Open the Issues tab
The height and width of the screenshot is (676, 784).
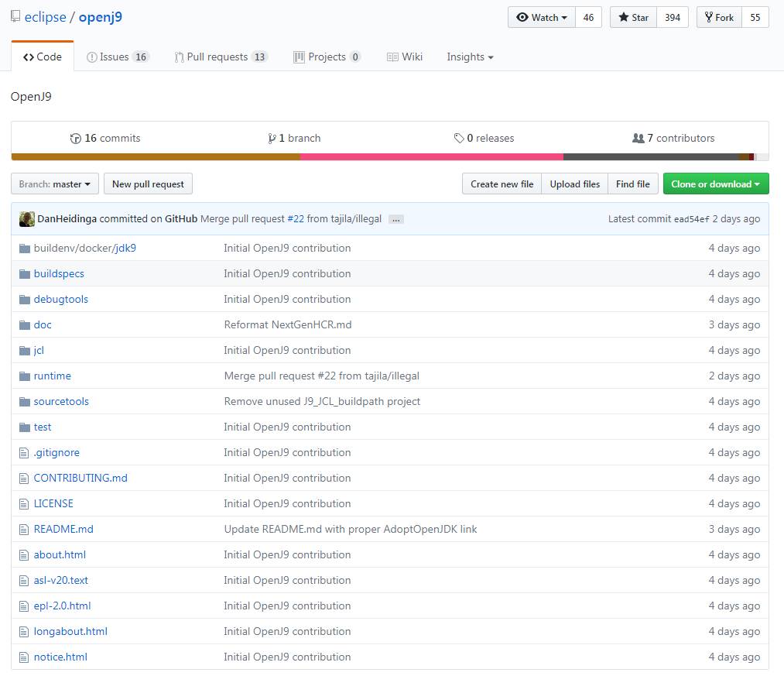point(118,57)
